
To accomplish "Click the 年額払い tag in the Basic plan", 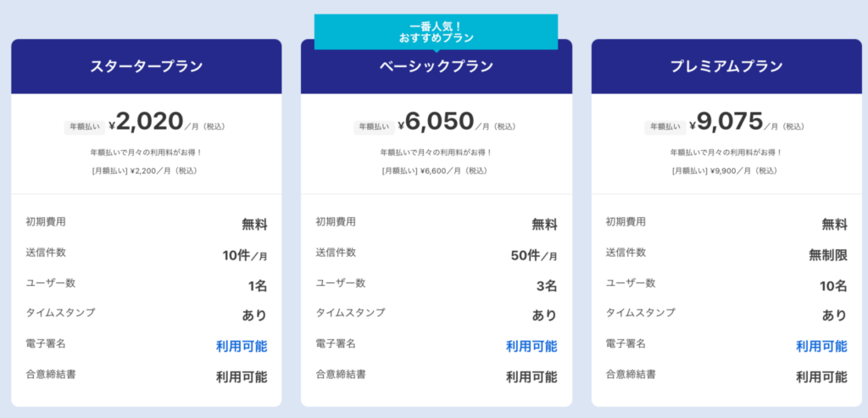I will (x=375, y=127).
